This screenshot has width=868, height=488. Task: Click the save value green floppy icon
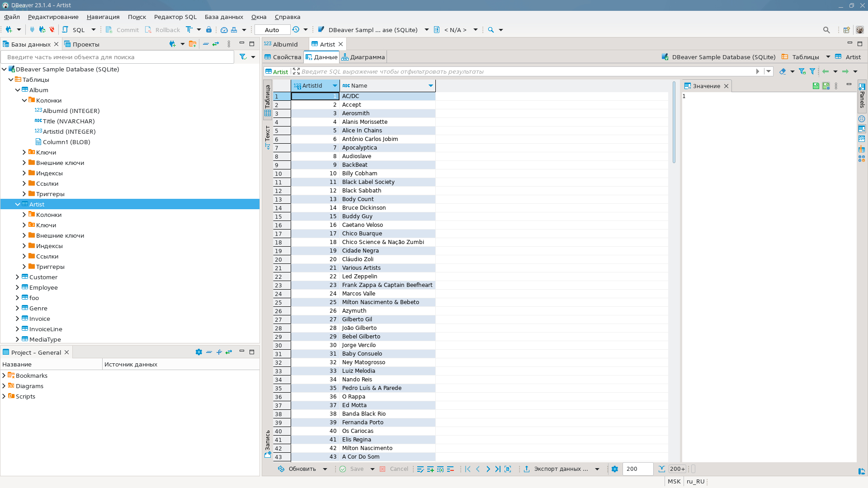point(816,86)
